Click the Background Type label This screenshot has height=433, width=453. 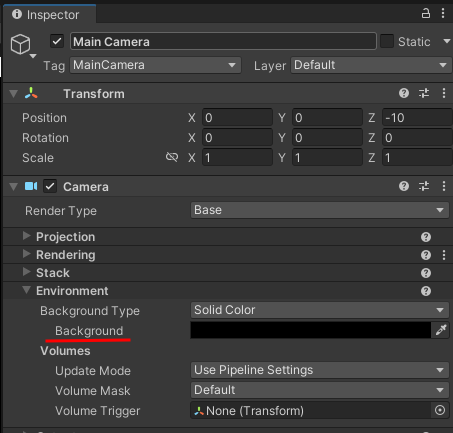click(x=90, y=311)
